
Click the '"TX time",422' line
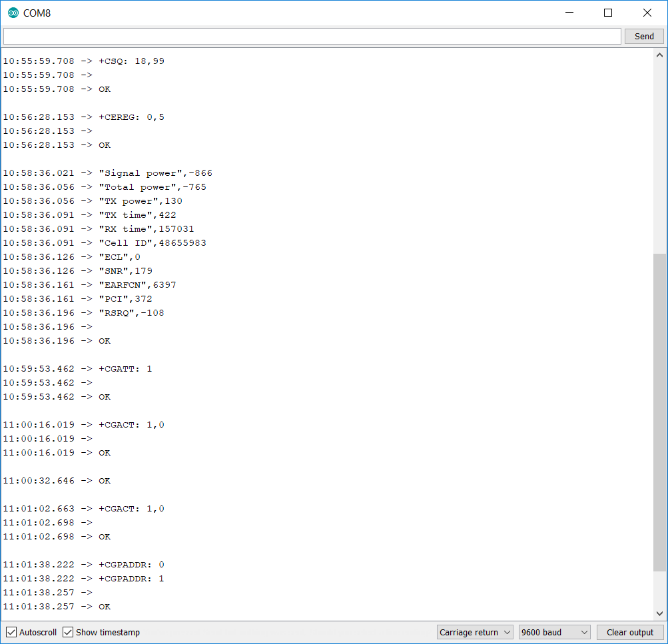tap(89, 215)
